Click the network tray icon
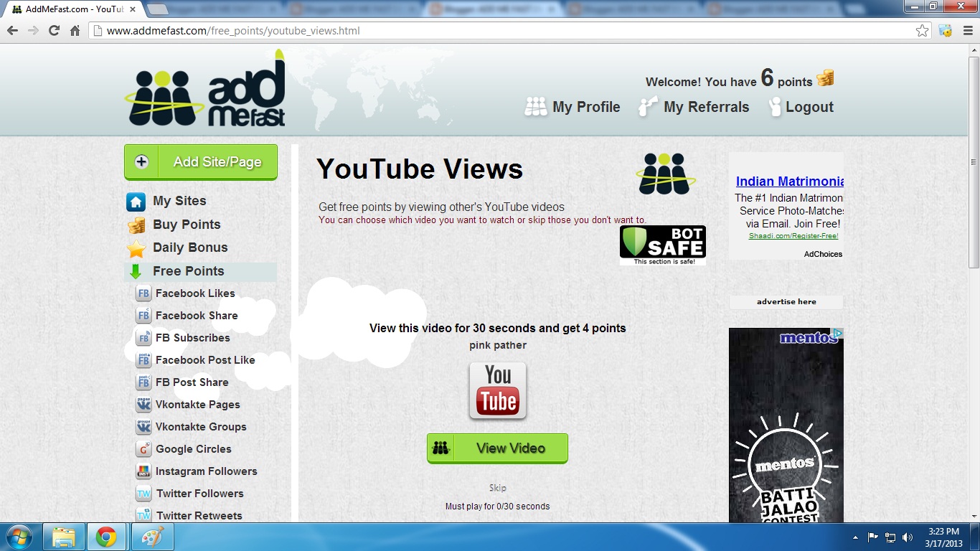This screenshot has width=980, height=551. (890, 537)
